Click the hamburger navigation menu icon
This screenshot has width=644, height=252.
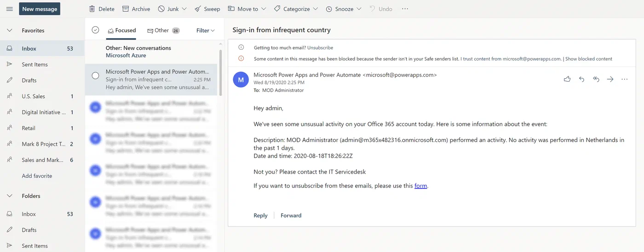pos(9,9)
